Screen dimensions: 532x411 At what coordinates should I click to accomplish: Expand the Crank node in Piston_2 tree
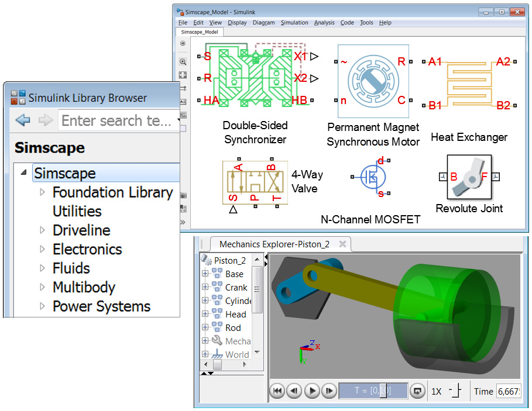click(204, 287)
